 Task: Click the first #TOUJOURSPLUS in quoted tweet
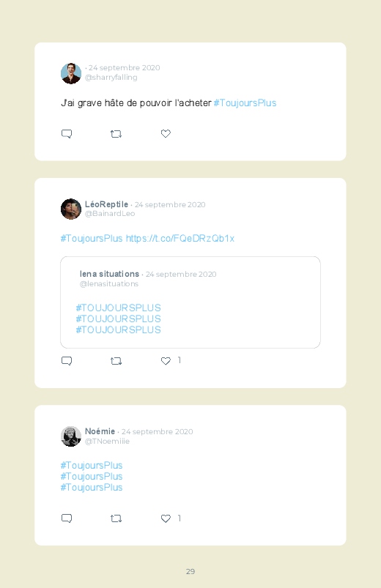(118, 308)
